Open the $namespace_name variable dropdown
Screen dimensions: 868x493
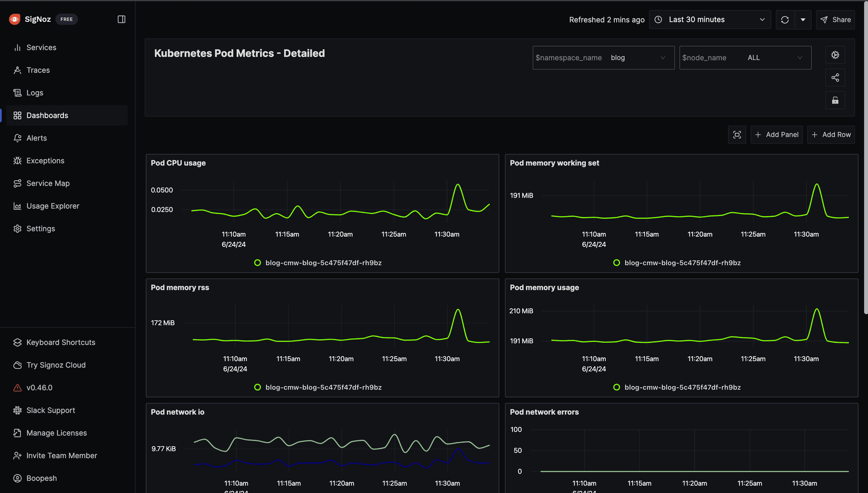point(604,57)
